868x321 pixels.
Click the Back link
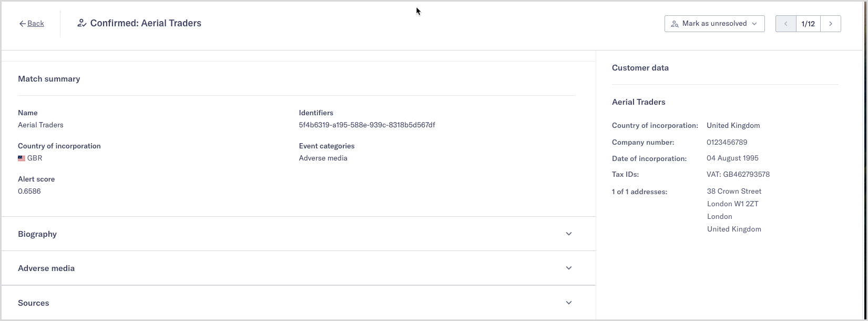[x=36, y=24]
